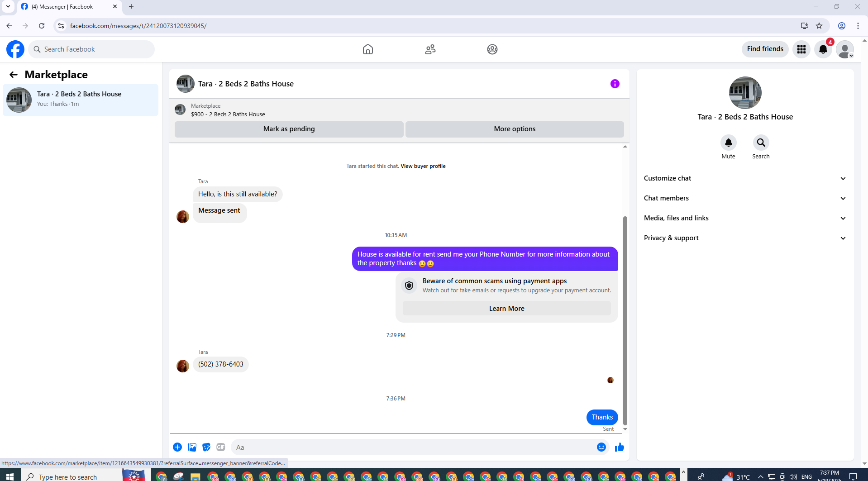This screenshot has width=868, height=481.
Task: Search in conversation using magnifier icon
Action: (x=761, y=143)
